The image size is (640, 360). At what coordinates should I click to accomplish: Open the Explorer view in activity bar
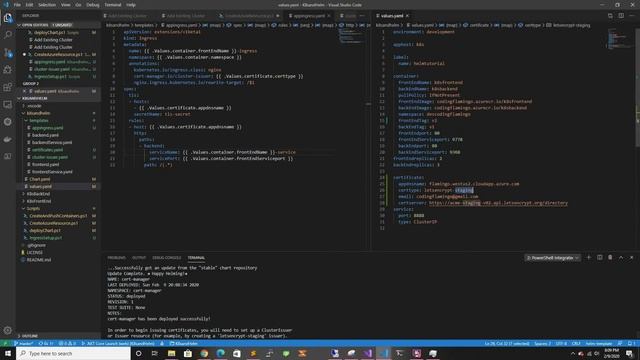[x=8, y=18]
